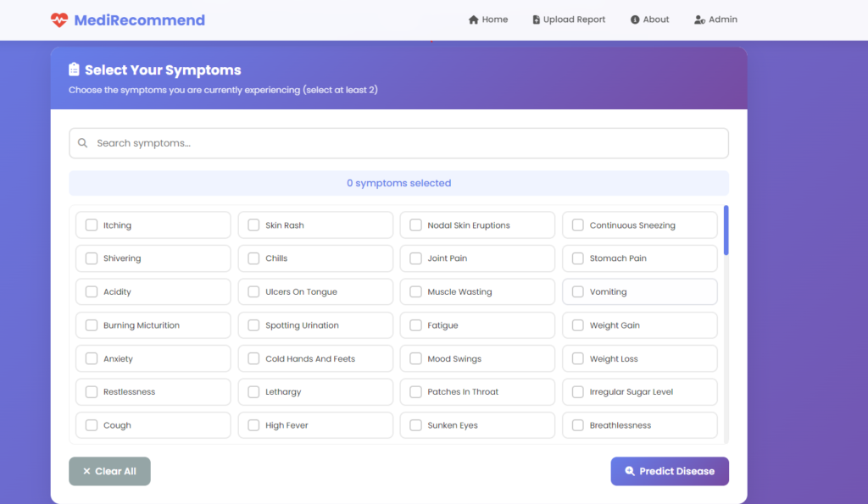Image resolution: width=868 pixels, height=504 pixels.
Task: Open the Upload Report document icon
Action: 537,19
